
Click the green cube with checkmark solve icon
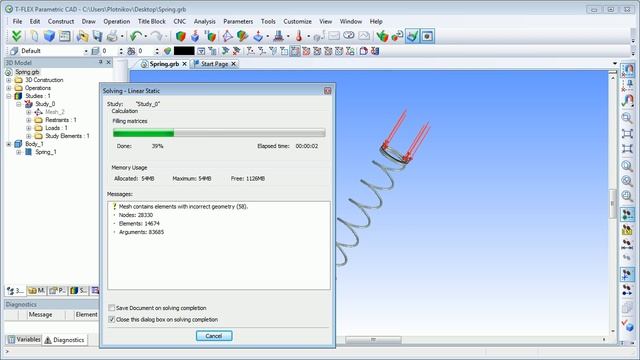coord(382,36)
